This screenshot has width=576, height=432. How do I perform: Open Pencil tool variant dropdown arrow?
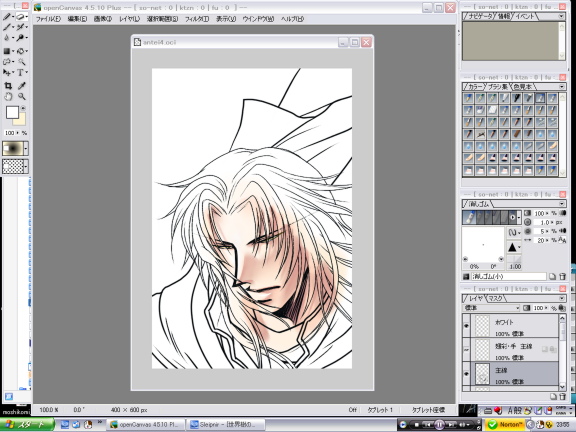[x=13, y=17]
